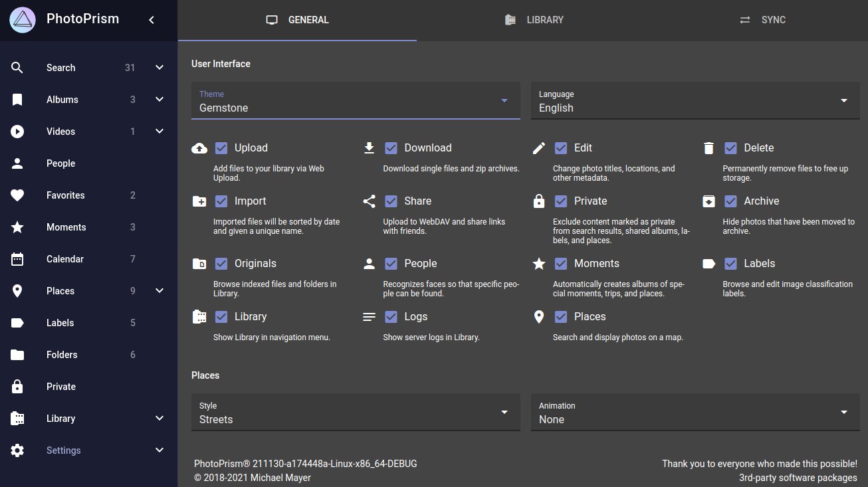Switch to the Sync tab
The height and width of the screenshot is (487, 868).
coord(762,20)
